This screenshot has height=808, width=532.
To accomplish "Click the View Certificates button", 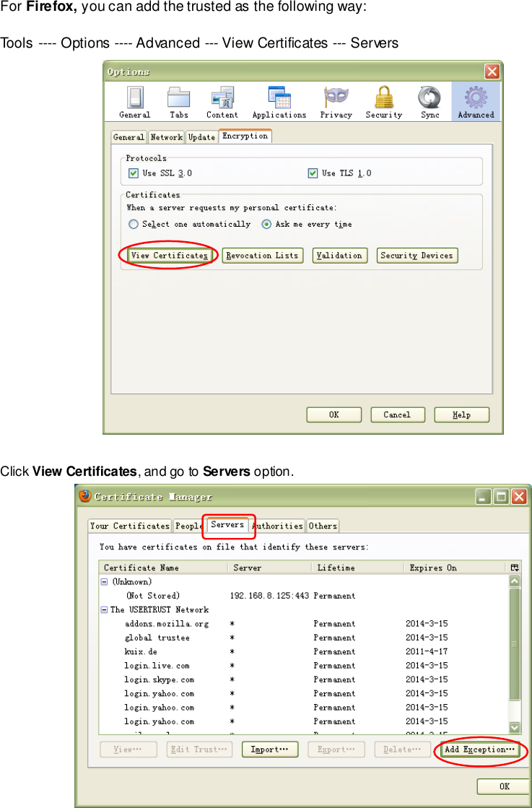I will click(x=170, y=255).
